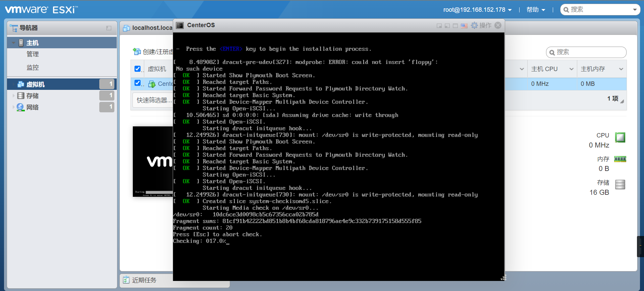The height and width of the screenshot is (291, 644).
Task: Close the CenterOS console window
Action: 498,25
